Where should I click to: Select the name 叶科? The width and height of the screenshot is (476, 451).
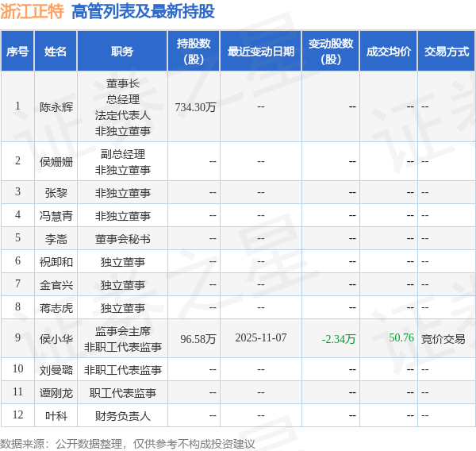coord(56,416)
